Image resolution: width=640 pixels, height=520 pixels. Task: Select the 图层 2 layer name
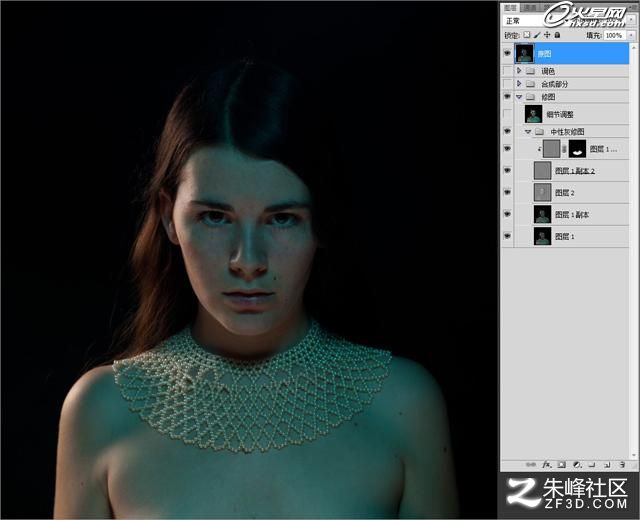pos(564,192)
